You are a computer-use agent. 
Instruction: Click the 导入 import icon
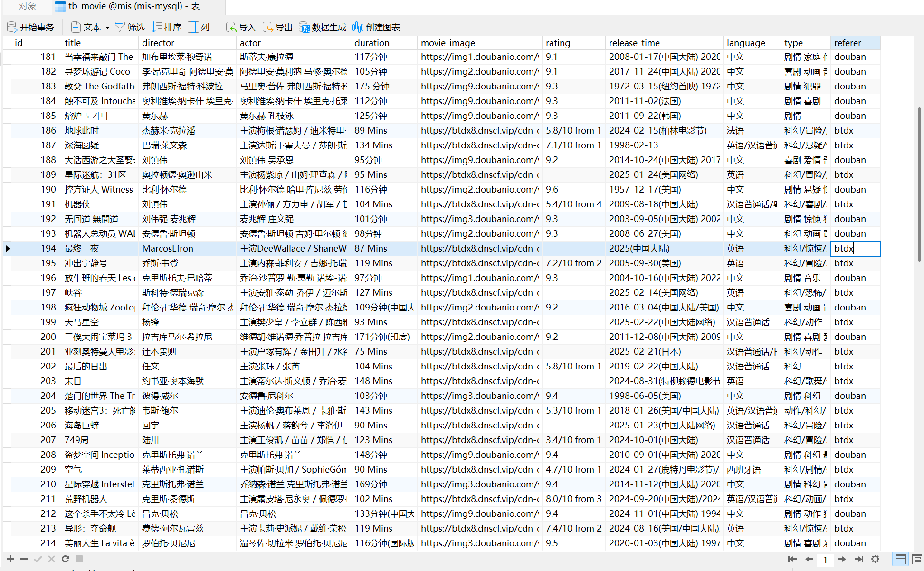[231, 28]
